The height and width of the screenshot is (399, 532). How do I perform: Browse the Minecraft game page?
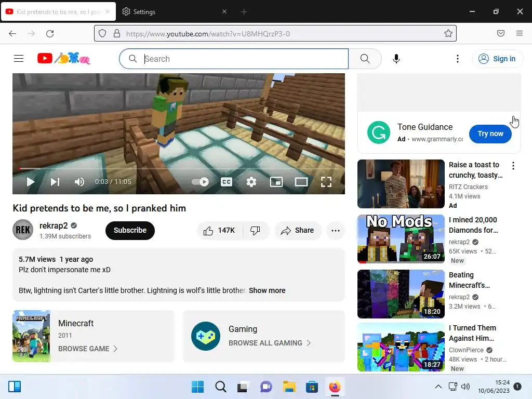pos(87,349)
